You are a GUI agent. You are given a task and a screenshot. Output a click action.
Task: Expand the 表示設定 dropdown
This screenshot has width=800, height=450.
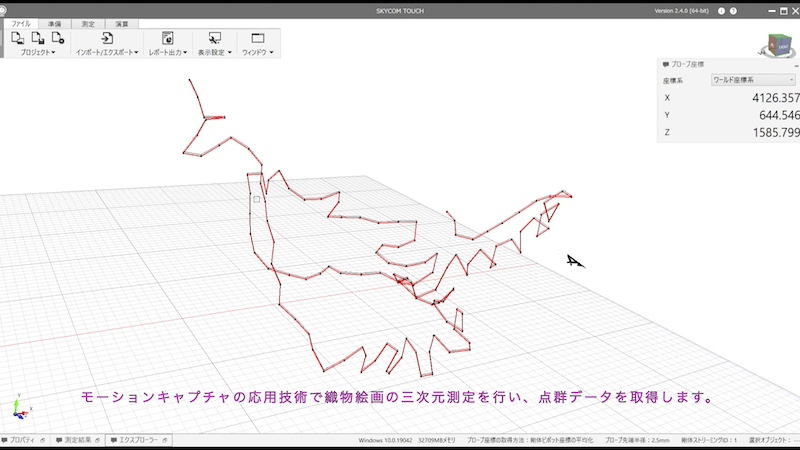click(214, 51)
